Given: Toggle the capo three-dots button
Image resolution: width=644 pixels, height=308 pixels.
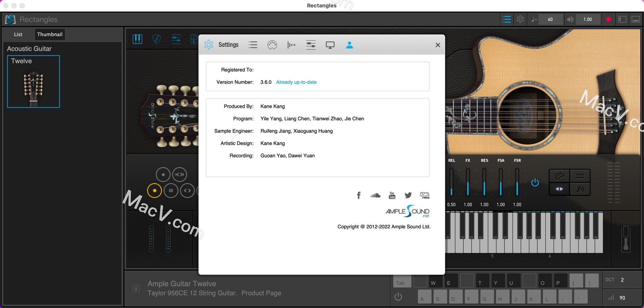Looking at the screenshot, I should 580,176.
